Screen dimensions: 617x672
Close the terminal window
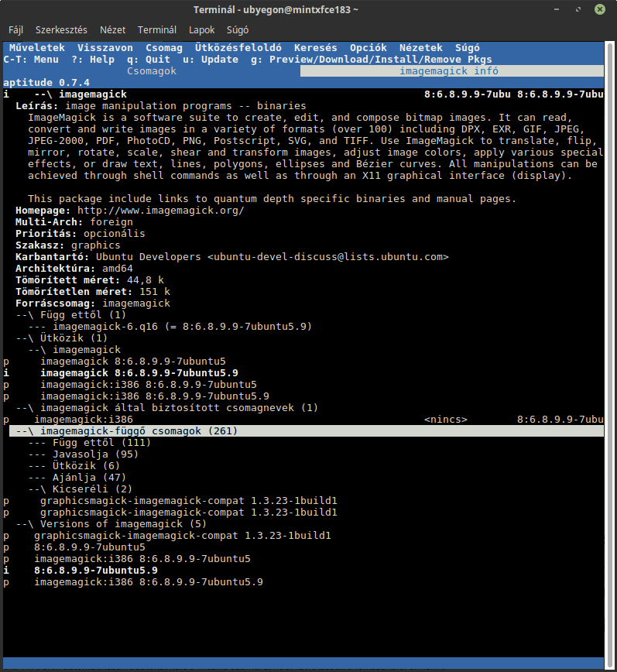[x=600, y=9]
